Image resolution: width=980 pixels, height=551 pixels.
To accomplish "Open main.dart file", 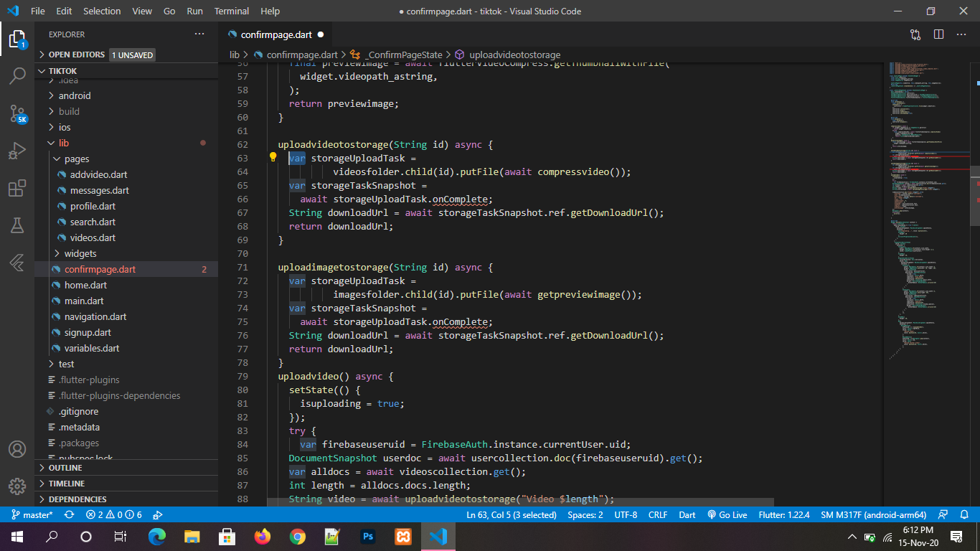I will 126,301.
